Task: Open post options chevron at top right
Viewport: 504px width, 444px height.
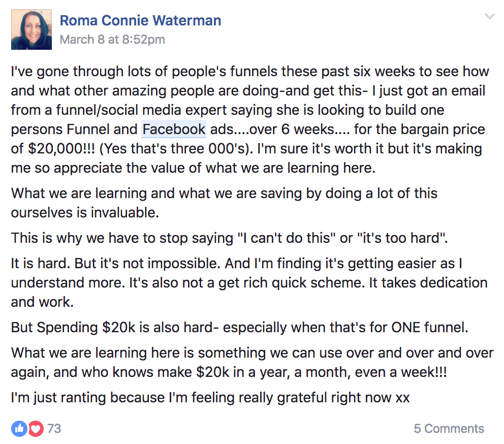Action: pos(490,17)
